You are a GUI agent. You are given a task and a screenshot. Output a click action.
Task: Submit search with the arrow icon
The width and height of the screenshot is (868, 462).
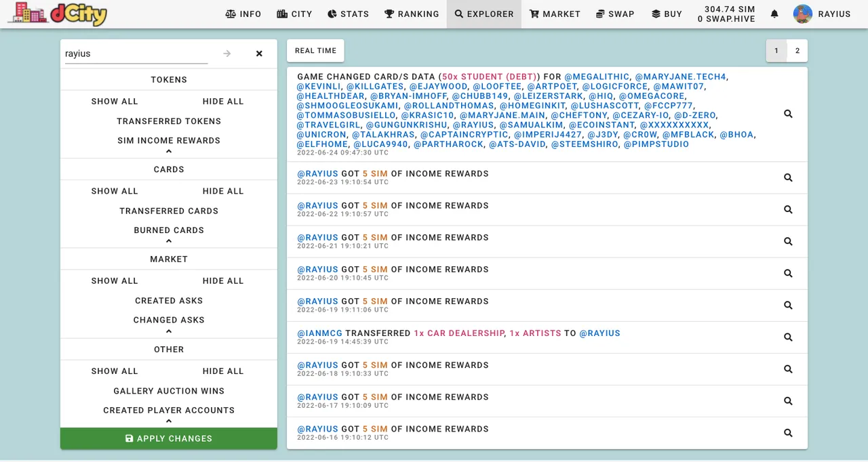[x=227, y=54]
